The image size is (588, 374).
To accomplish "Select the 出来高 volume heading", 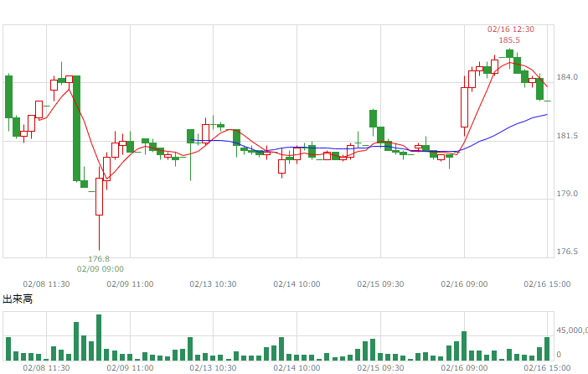I will 18,299.
